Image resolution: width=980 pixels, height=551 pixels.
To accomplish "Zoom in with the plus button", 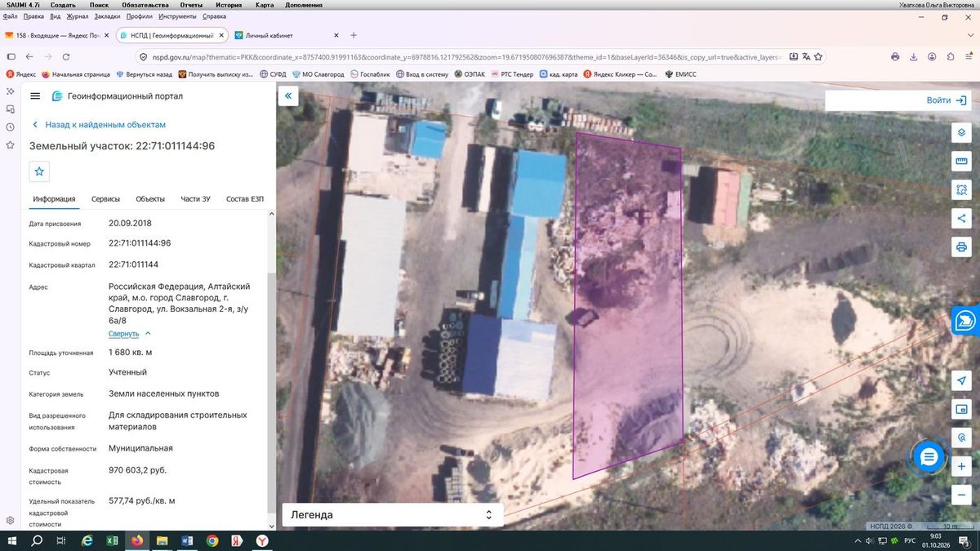I will [x=961, y=466].
